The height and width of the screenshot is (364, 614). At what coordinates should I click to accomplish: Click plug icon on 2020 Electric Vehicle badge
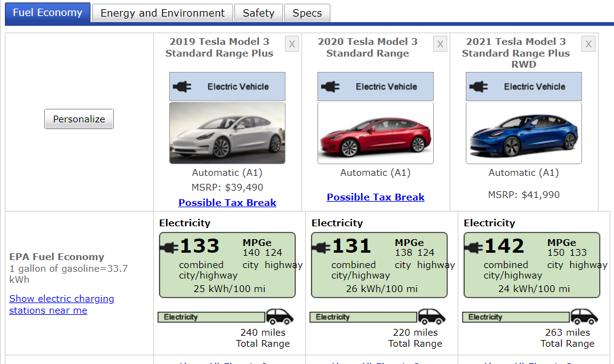coord(330,87)
